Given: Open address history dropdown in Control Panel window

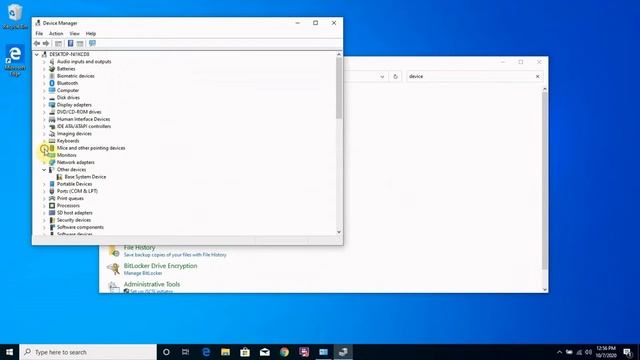Looking at the screenshot, I should point(382,76).
